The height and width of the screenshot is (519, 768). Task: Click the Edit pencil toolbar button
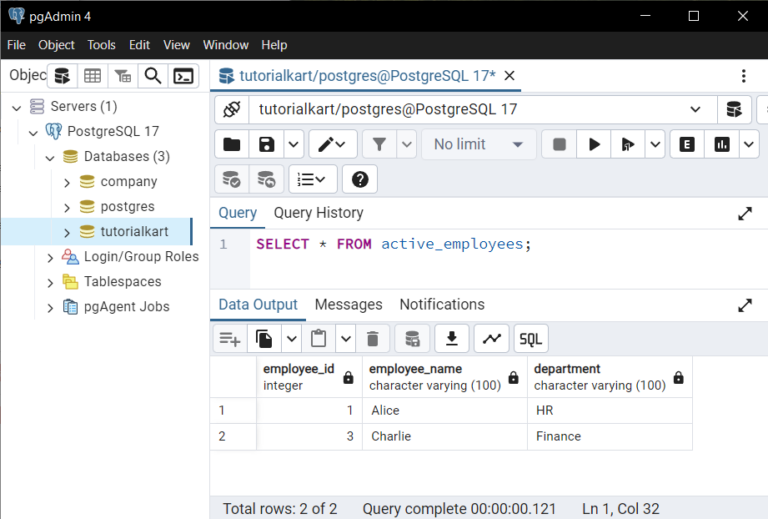333,144
